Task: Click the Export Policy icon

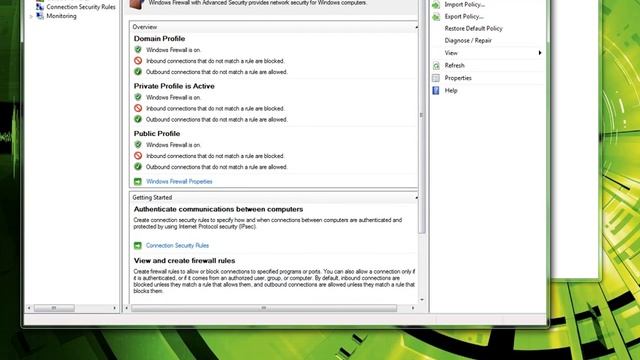Action: 436,16
